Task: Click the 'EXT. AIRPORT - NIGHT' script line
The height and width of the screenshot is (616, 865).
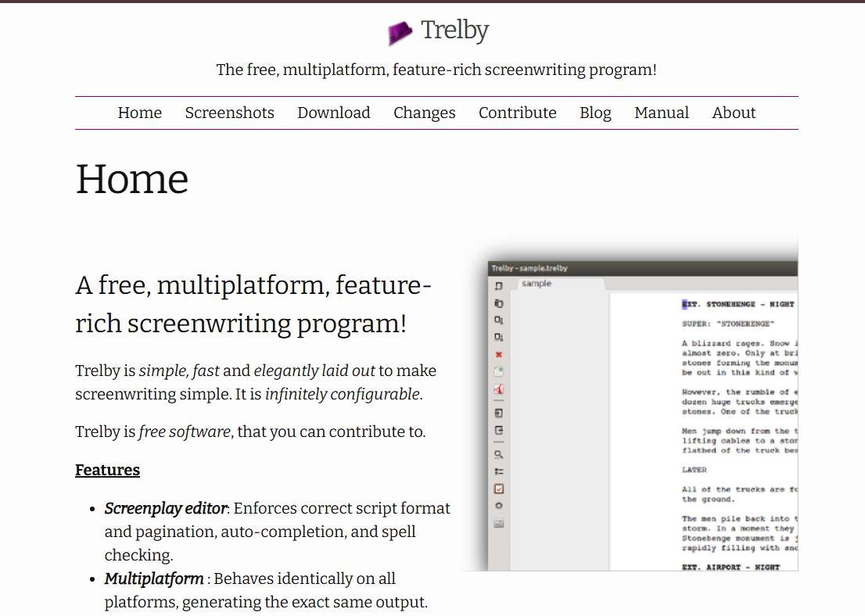Action: (730, 567)
